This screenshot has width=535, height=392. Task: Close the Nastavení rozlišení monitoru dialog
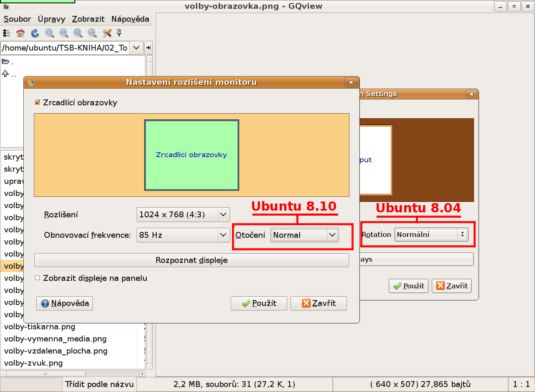point(351,82)
